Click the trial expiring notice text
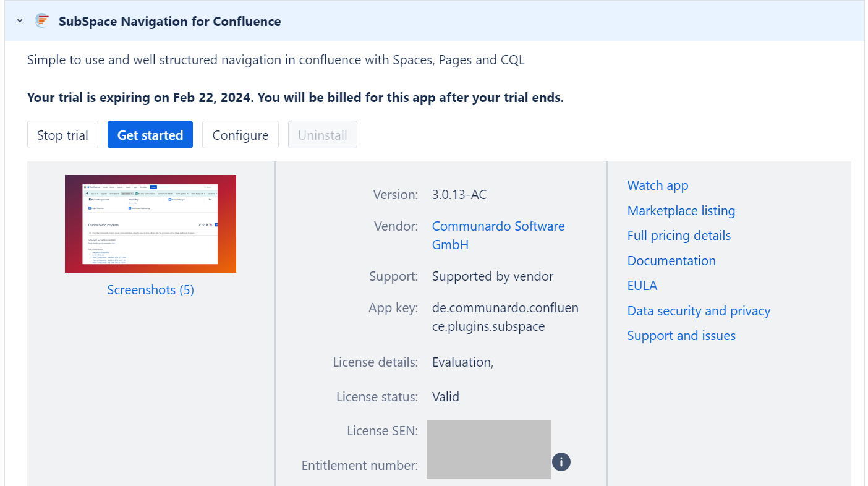This screenshot has height=486, width=868. (295, 98)
